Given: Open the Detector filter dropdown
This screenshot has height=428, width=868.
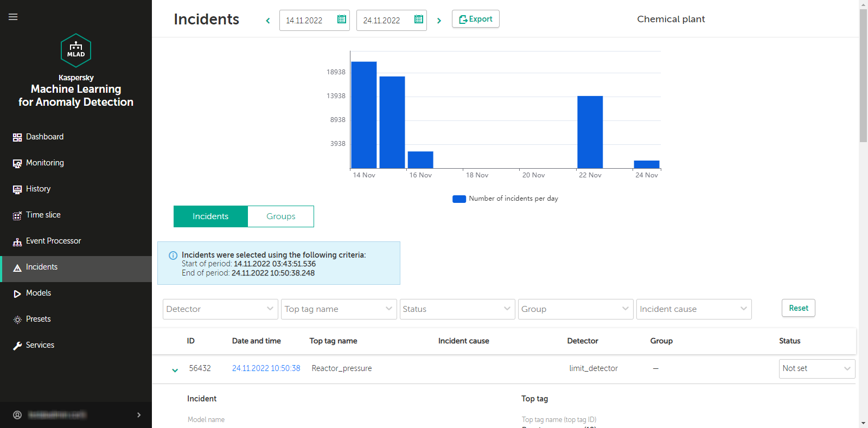Looking at the screenshot, I should click(x=220, y=309).
